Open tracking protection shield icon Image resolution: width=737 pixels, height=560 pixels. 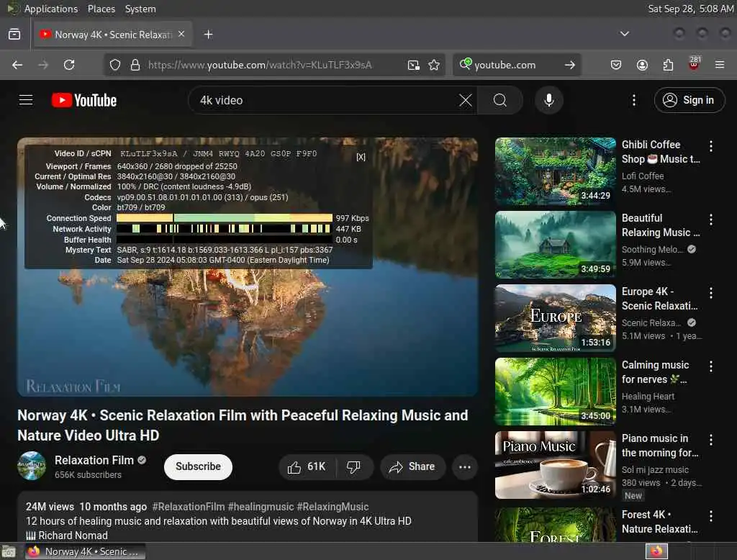(x=115, y=65)
